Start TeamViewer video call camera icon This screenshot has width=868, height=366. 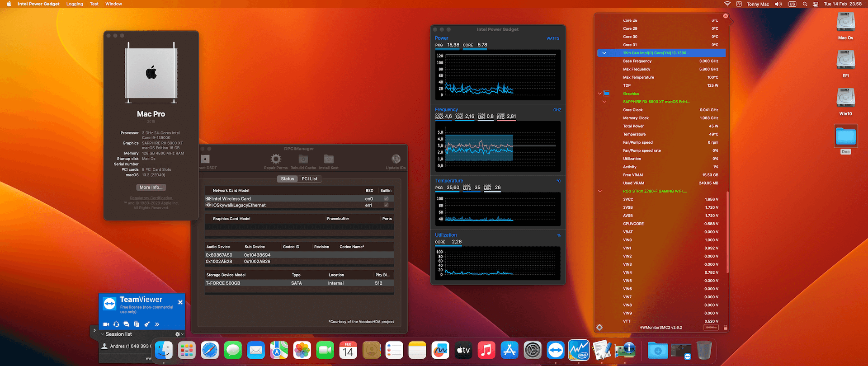[x=106, y=324]
